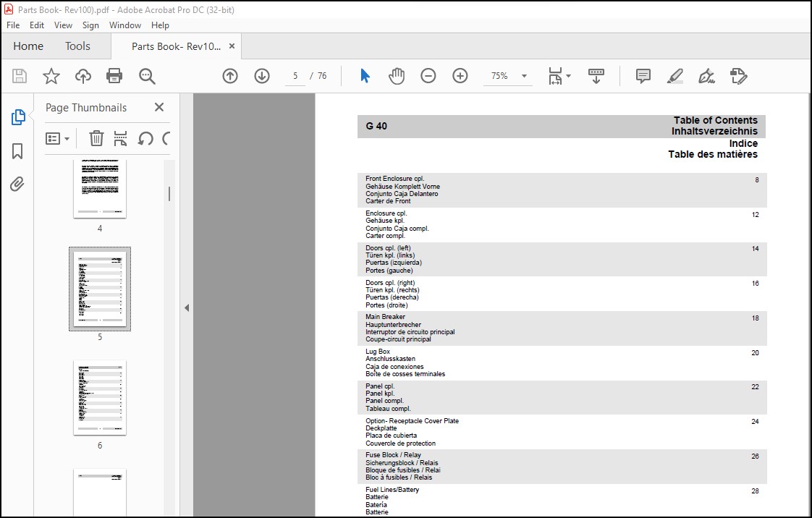This screenshot has width=812, height=518.
Task: Delete selected page trash icon
Action: [x=96, y=138]
